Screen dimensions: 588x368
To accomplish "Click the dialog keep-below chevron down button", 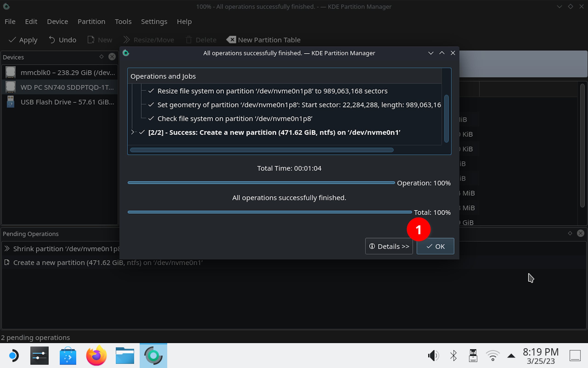I will (431, 53).
